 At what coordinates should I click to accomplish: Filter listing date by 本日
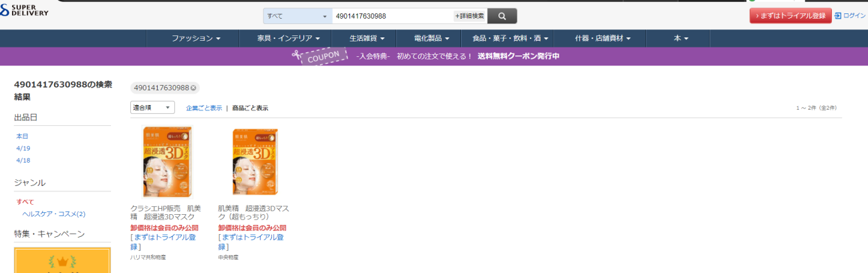[x=22, y=136]
